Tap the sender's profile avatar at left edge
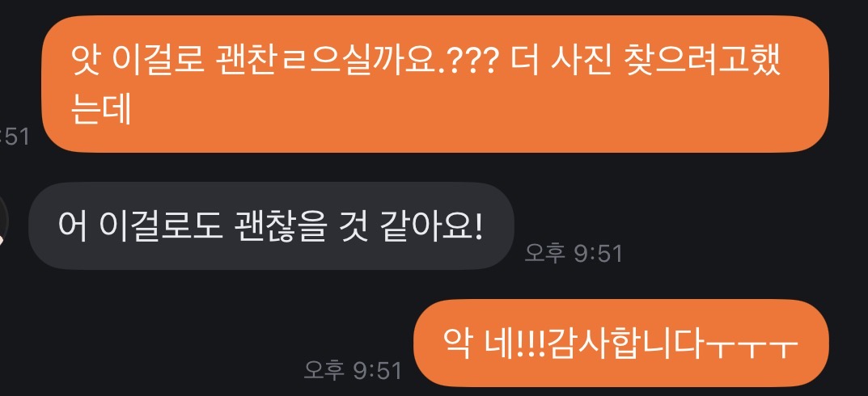 tap(3, 221)
